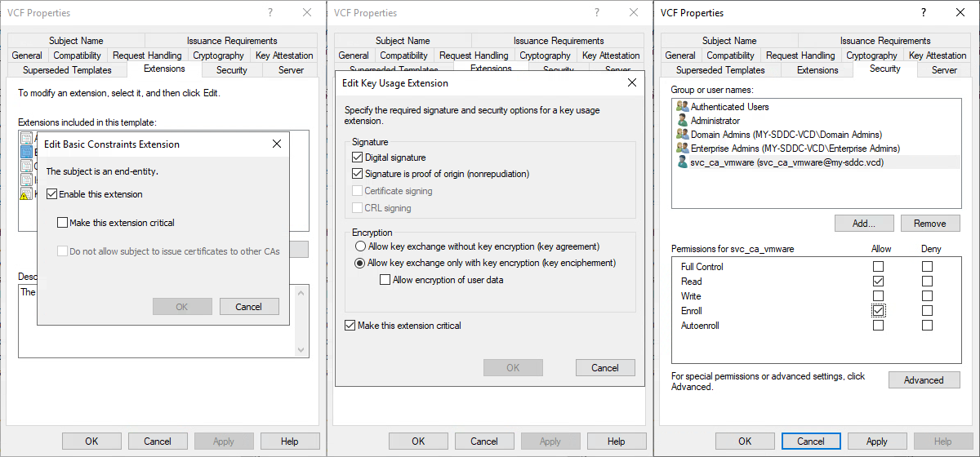980x457 pixels.
Task: Close the Edit Basic Constraints Extension dialog
Action: 276,144
